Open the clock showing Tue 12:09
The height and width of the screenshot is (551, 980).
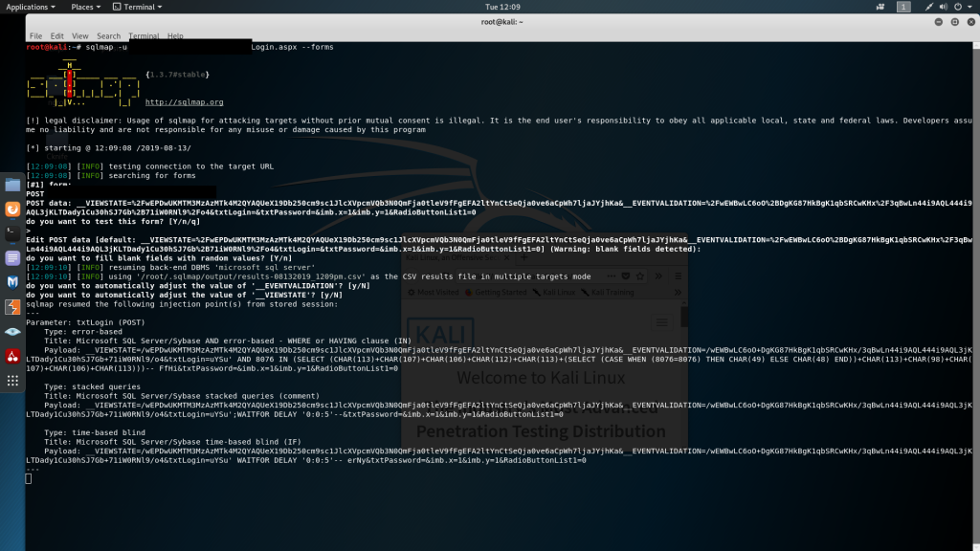tap(502, 7)
